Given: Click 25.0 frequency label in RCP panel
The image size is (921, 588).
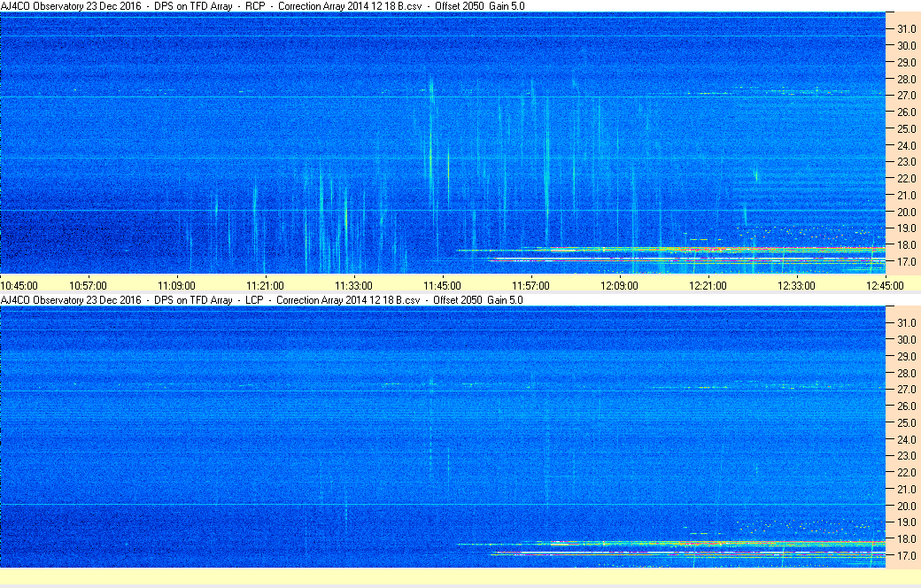Looking at the screenshot, I should [906, 128].
